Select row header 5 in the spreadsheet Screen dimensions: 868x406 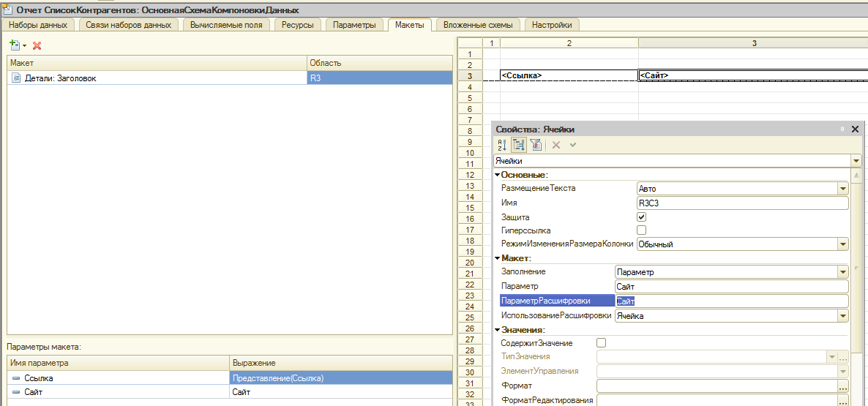coord(470,97)
